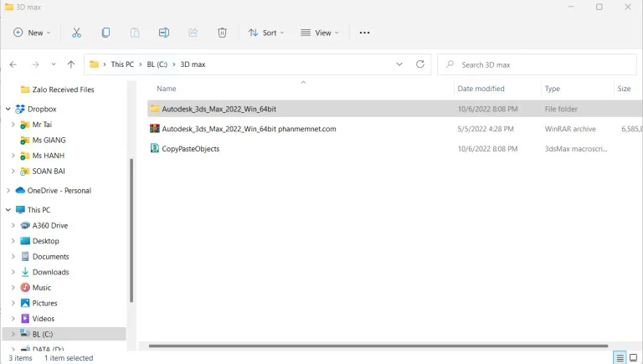Expand the Ms HANH folder node

[13, 156]
